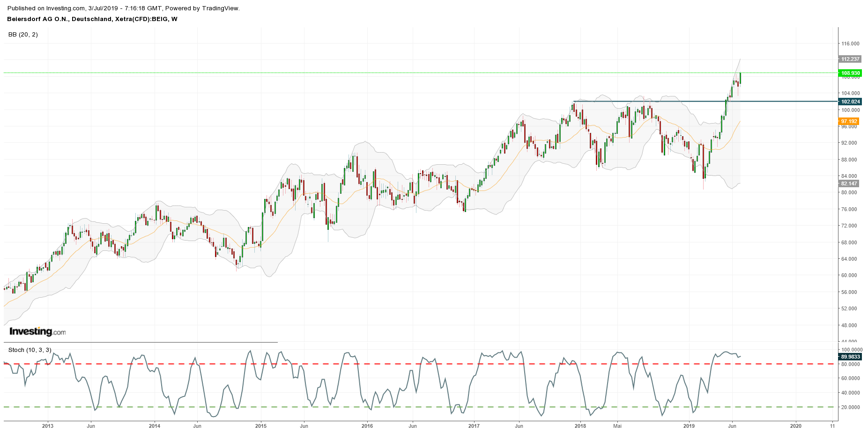Click the 88.000 price axis label
The height and width of the screenshot is (432, 868).
[x=849, y=160]
